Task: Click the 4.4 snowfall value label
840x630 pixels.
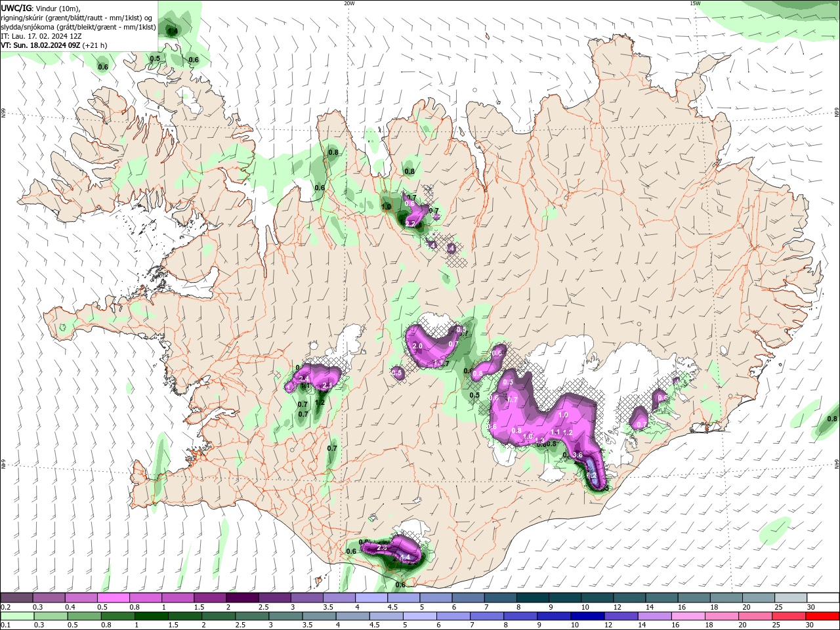Action: point(404,558)
